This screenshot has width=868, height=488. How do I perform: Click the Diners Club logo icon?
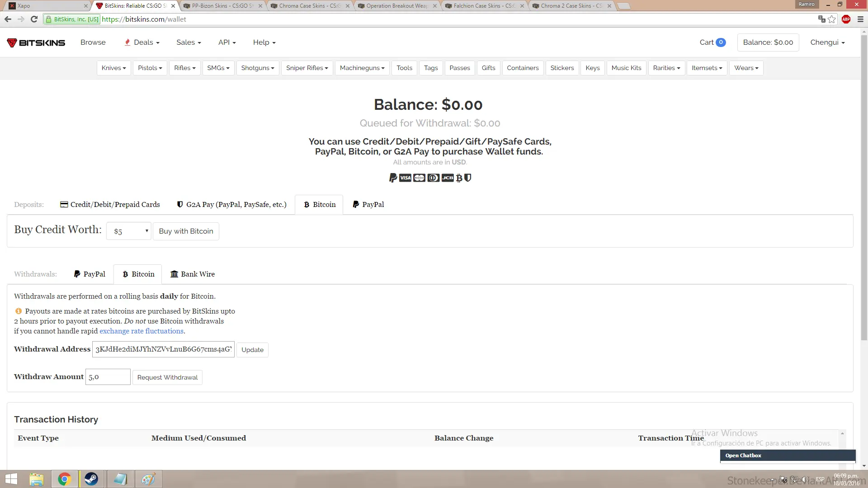click(433, 178)
